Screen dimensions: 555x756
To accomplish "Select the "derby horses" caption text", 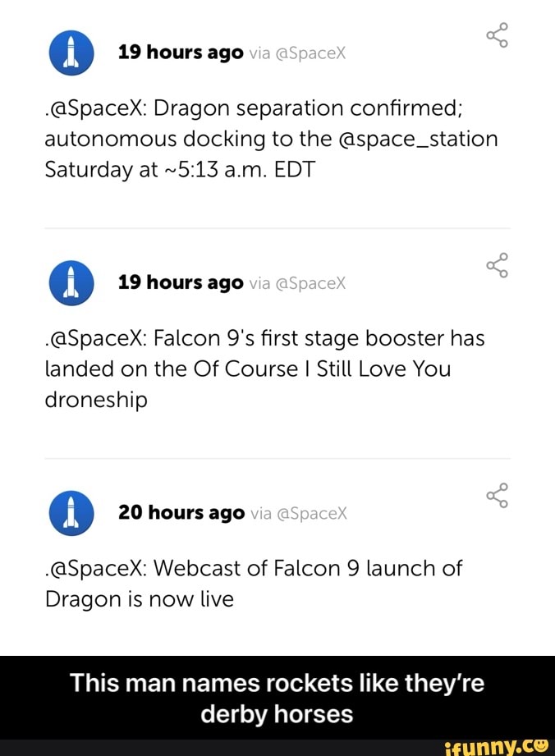I will pyautogui.click(x=277, y=713).
